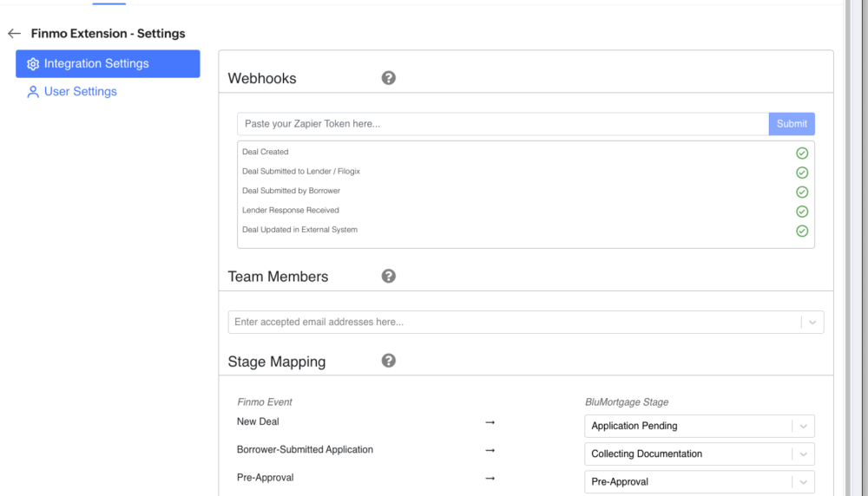This screenshot has width=868, height=496.
Task: Open the User Settings tab
Action: [80, 91]
